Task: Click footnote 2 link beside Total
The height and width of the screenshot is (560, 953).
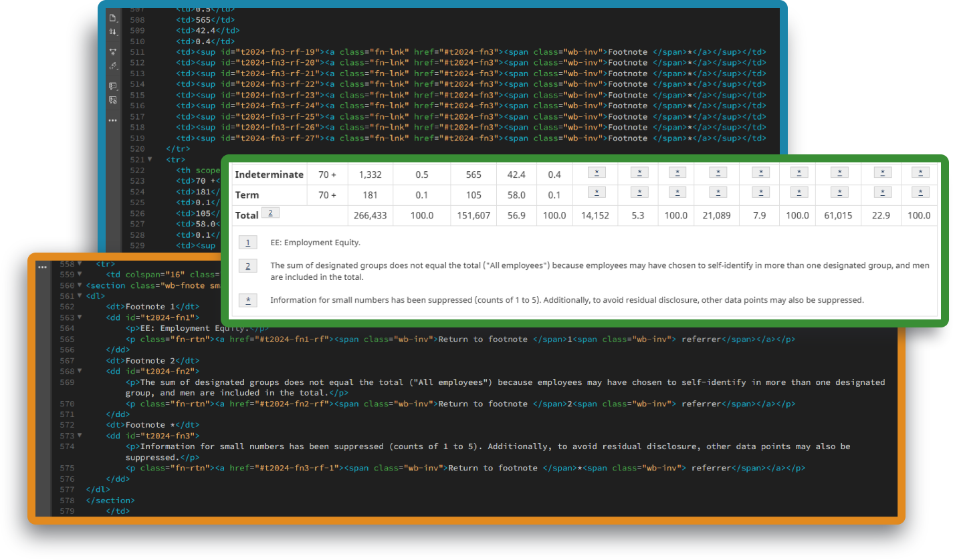Action: pos(270,213)
